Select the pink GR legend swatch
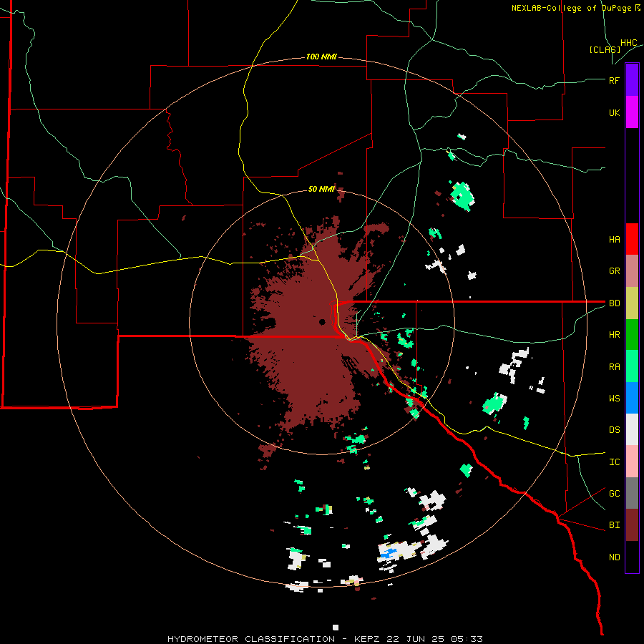The image size is (644, 644). [x=632, y=271]
